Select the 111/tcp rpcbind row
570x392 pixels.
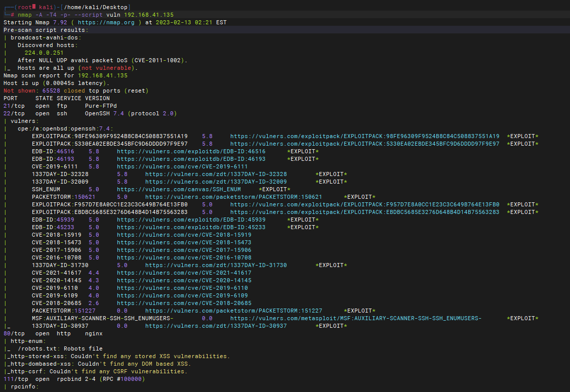pyautogui.click(x=74, y=380)
